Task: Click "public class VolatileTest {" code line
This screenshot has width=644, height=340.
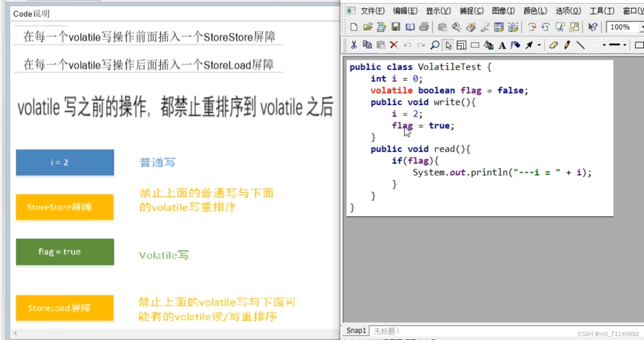Action: click(420, 67)
